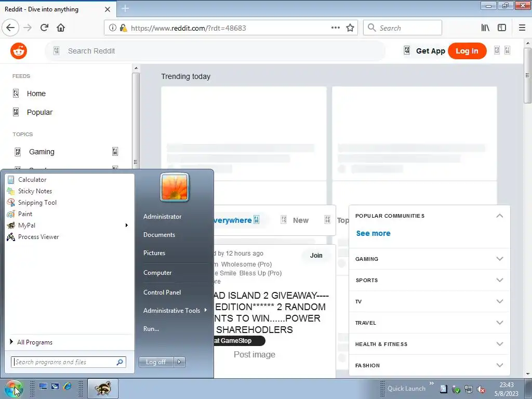
Task: Open Internet Explorer in taskbar
Action: pos(67,387)
